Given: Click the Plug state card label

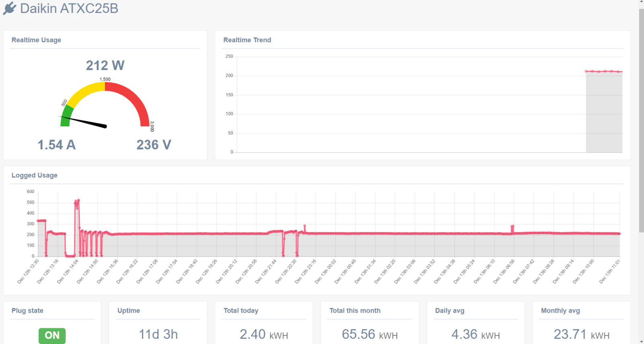Looking at the screenshot, I should point(27,311).
